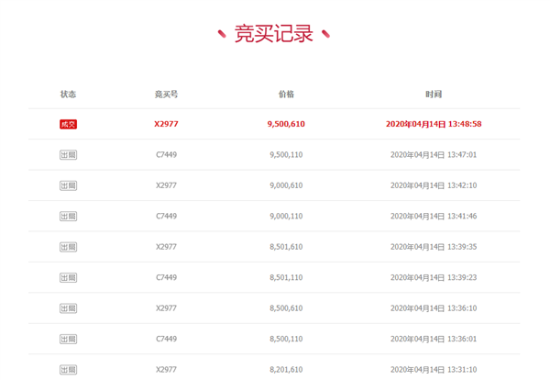Click the 出局 badge beside price 8,501,110
The width and height of the screenshot is (550, 380).
[68, 278]
